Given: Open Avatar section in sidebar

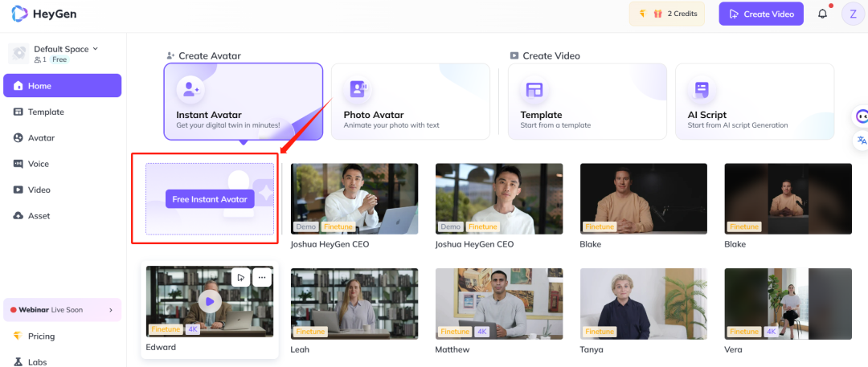Looking at the screenshot, I should pyautogui.click(x=62, y=138).
